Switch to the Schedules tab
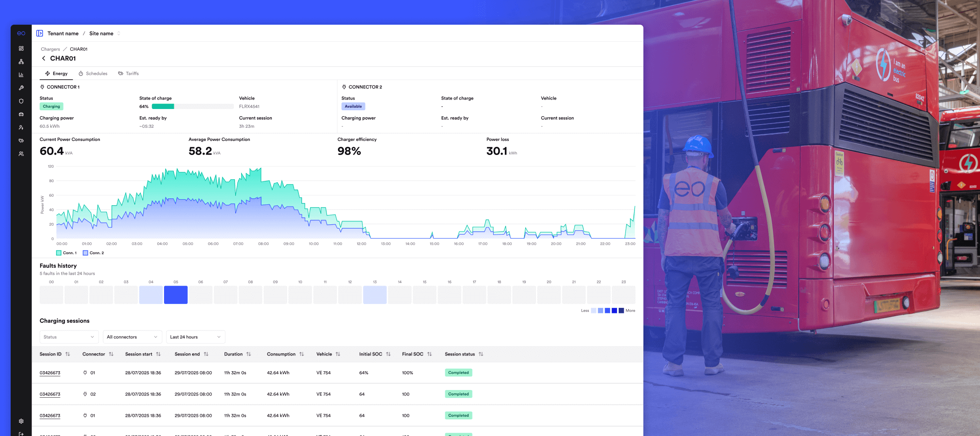 93,74
